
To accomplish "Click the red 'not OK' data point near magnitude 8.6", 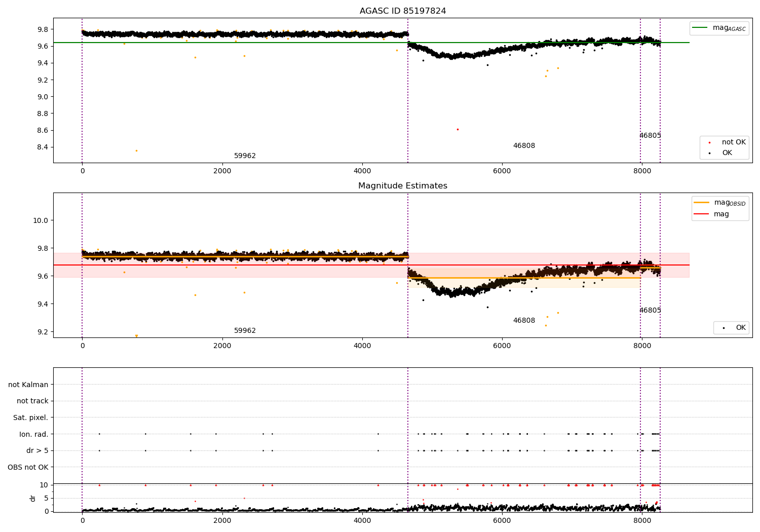I will [458, 129].
